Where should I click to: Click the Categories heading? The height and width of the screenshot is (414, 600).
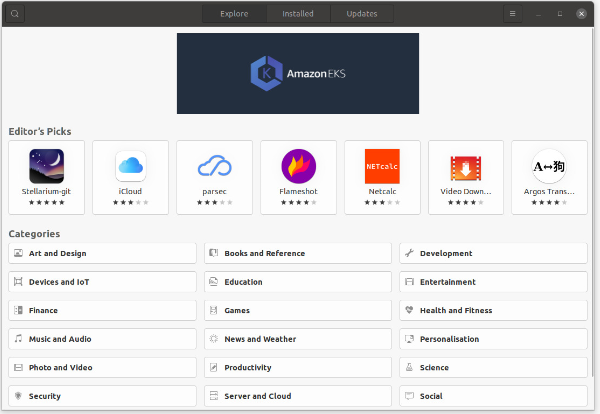[34, 234]
